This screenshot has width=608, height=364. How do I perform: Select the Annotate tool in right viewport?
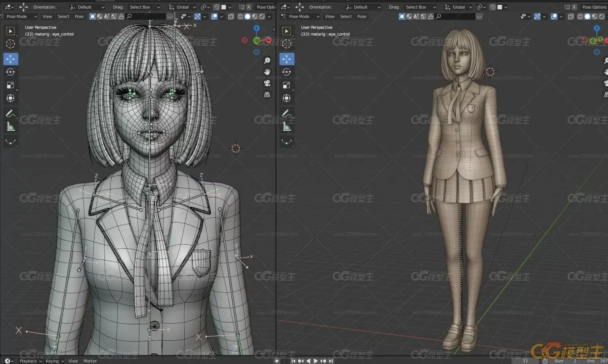pyautogui.click(x=287, y=113)
